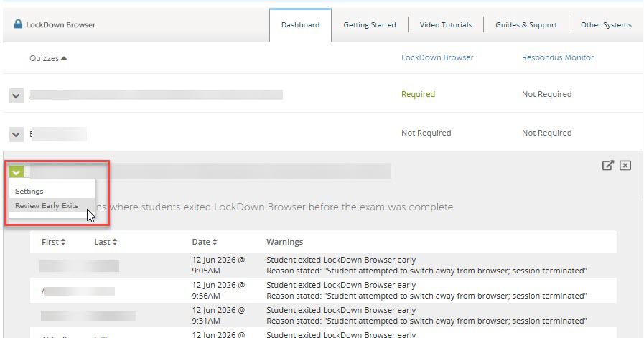Expand the menu for the Required quiz
This screenshot has width=644, height=338.
(x=16, y=96)
